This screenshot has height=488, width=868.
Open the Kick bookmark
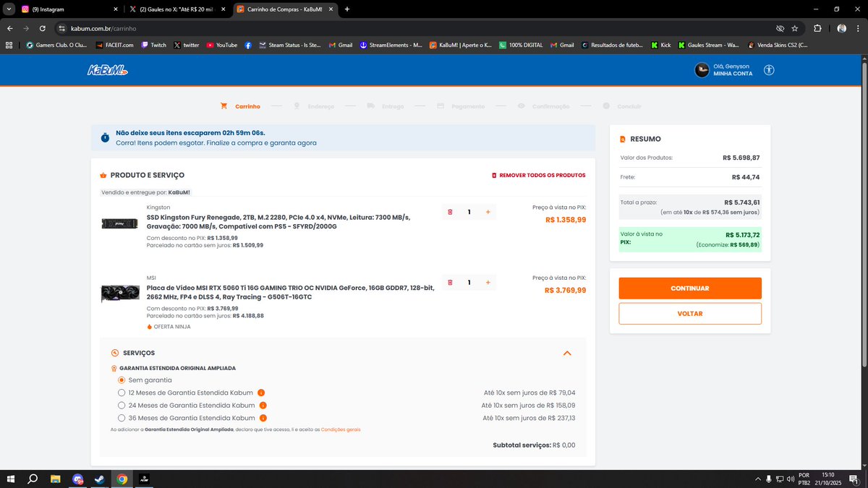point(660,45)
